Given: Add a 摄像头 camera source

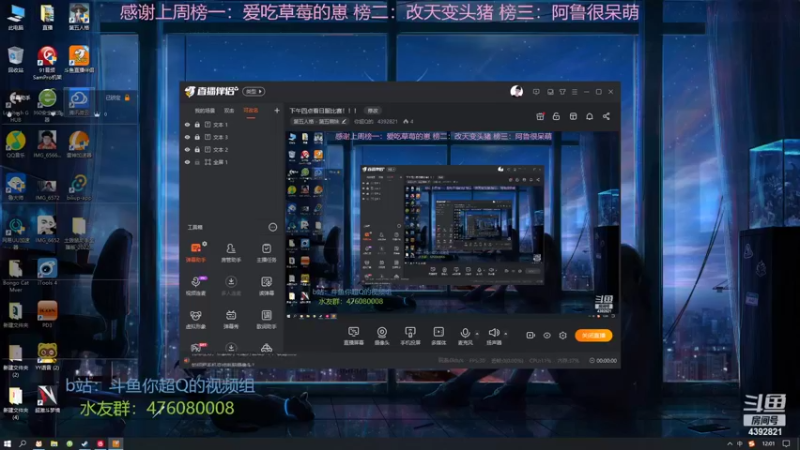Looking at the screenshot, I should click(x=382, y=336).
